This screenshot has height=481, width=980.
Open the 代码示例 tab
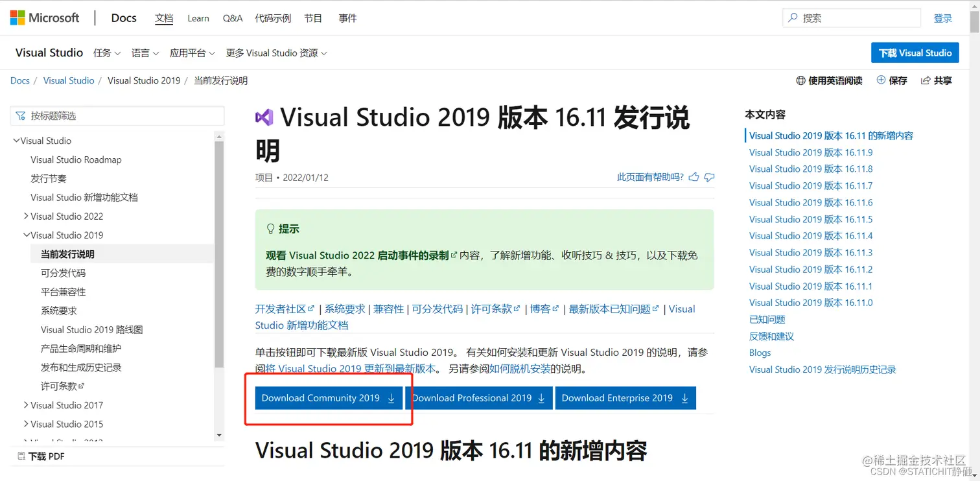(273, 18)
